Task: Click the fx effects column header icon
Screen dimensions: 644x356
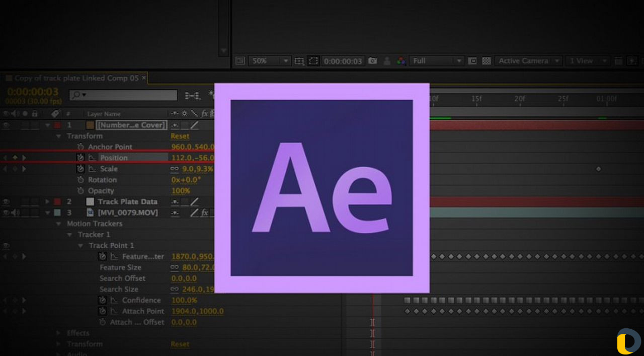Action: 205,114
